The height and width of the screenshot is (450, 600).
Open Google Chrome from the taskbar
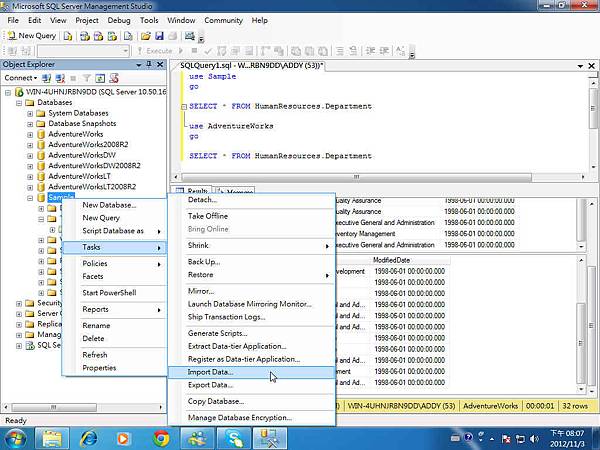161,437
